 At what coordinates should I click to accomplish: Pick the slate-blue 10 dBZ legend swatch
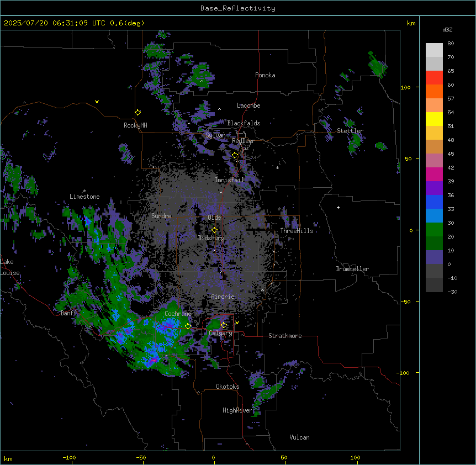(434, 257)
